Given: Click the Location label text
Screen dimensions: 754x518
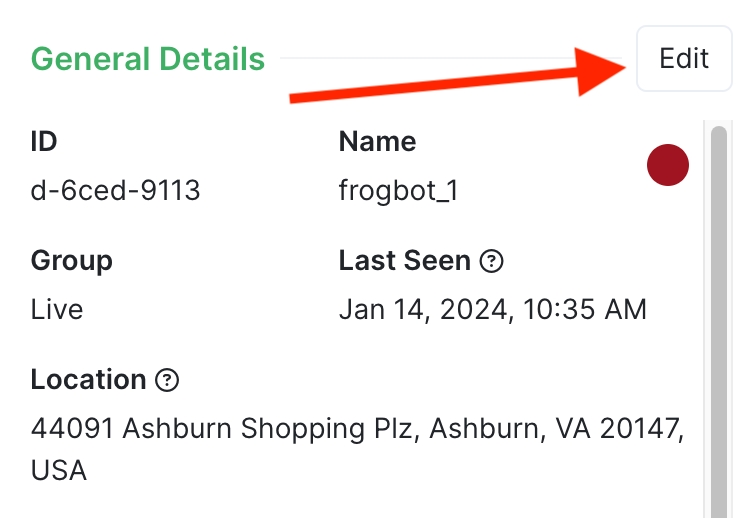Looking at the screenshot, I should (88, 380).
